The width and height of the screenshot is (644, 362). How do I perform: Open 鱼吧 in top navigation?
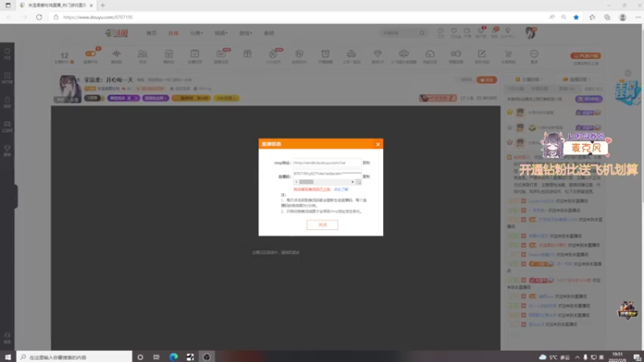[269, 33]
